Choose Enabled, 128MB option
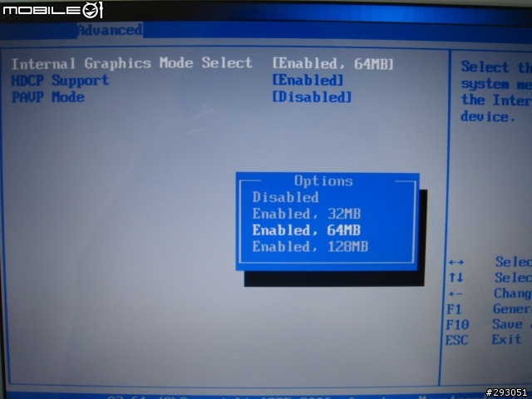The height and width of the screenshot is (399, 532). click(x=310, y=246)
